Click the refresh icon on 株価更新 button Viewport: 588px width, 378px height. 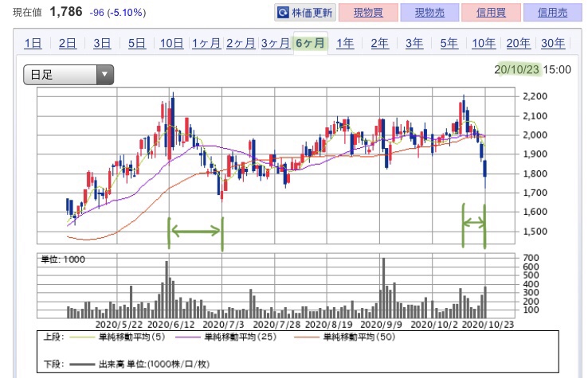click(x=283, y=13)
